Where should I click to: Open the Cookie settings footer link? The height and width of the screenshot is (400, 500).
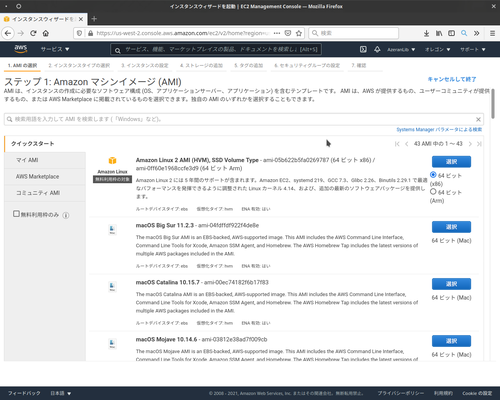point(477,393)
